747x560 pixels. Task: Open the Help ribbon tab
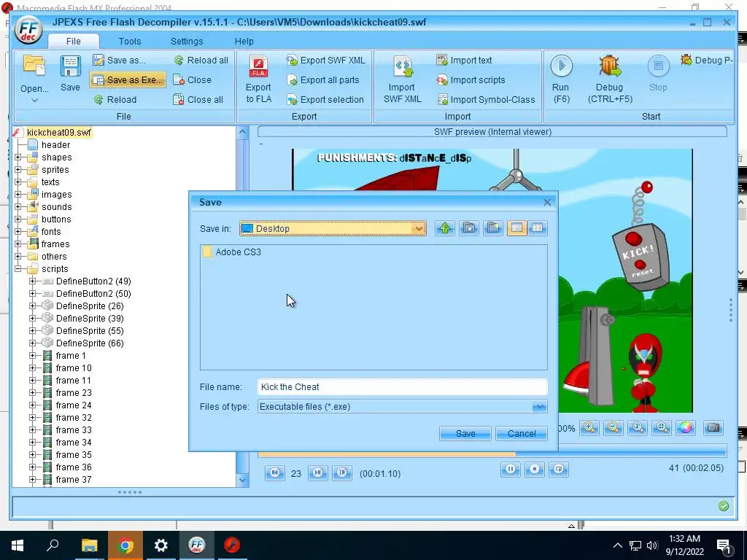point(244,42)
